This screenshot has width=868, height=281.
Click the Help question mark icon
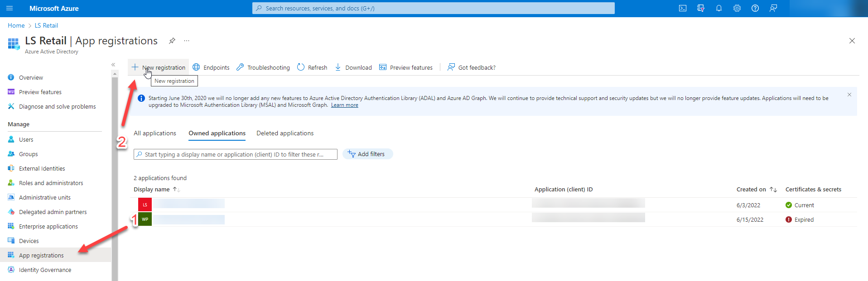(x=755, y=8)
